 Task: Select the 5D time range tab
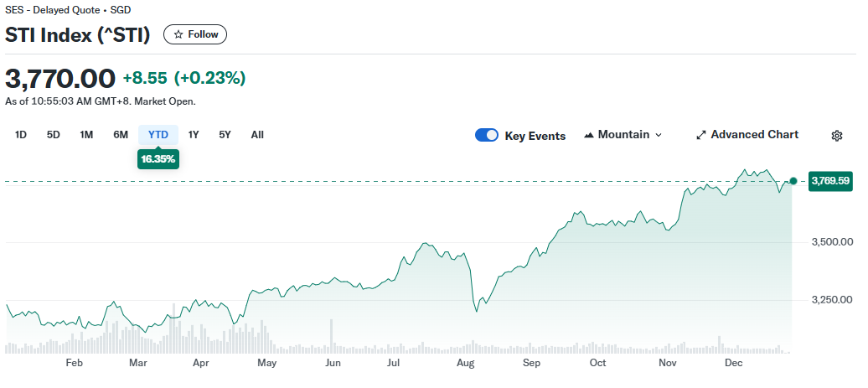click(54, 135)
